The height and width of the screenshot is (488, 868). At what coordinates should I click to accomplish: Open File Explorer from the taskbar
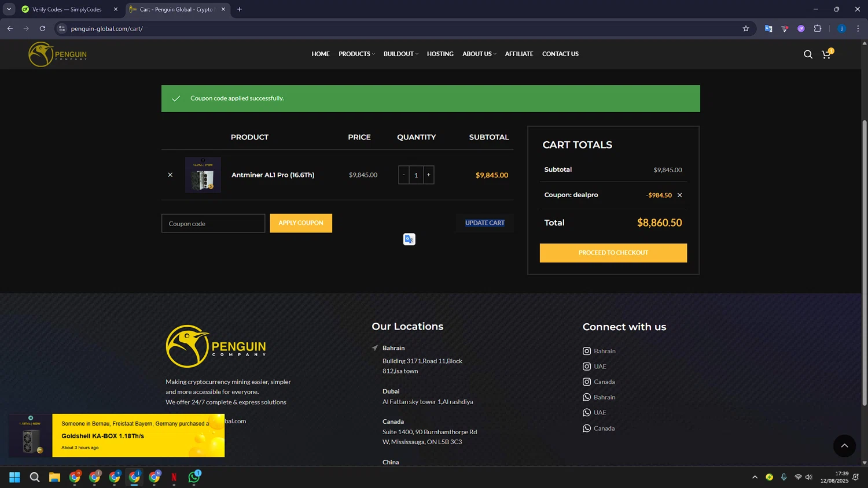(x=54, y=477)
